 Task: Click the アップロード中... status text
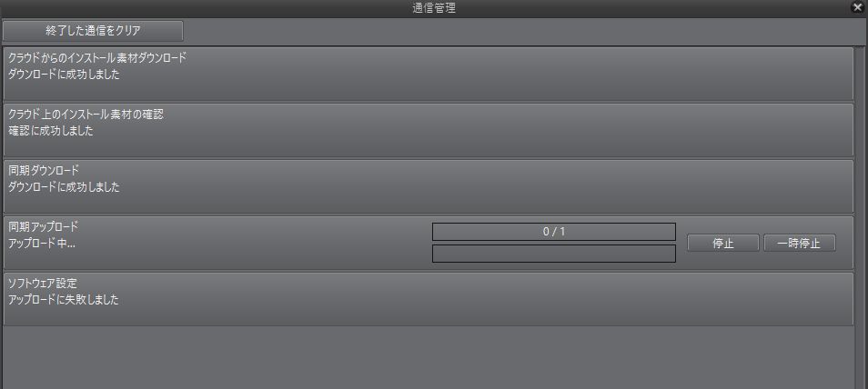click(41, 243)
